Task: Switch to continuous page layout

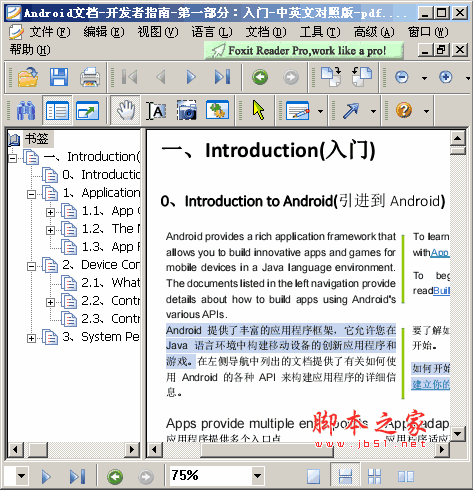Action: pos(345,476)
